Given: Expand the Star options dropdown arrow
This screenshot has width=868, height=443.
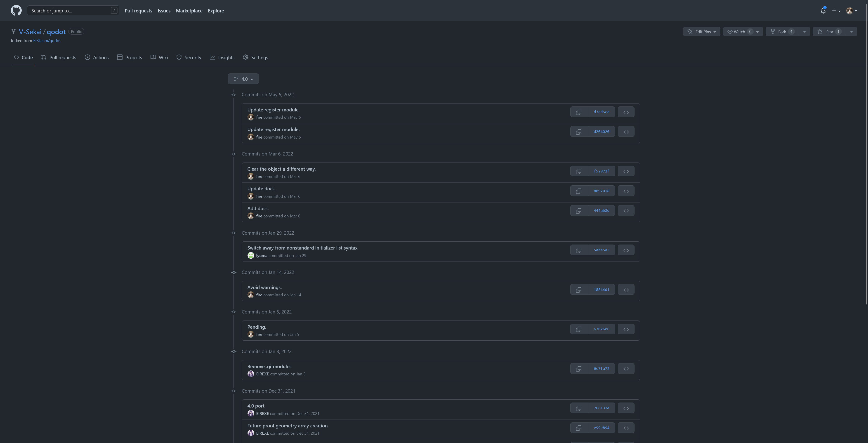Looking at the screenshot, I should 852,31.
